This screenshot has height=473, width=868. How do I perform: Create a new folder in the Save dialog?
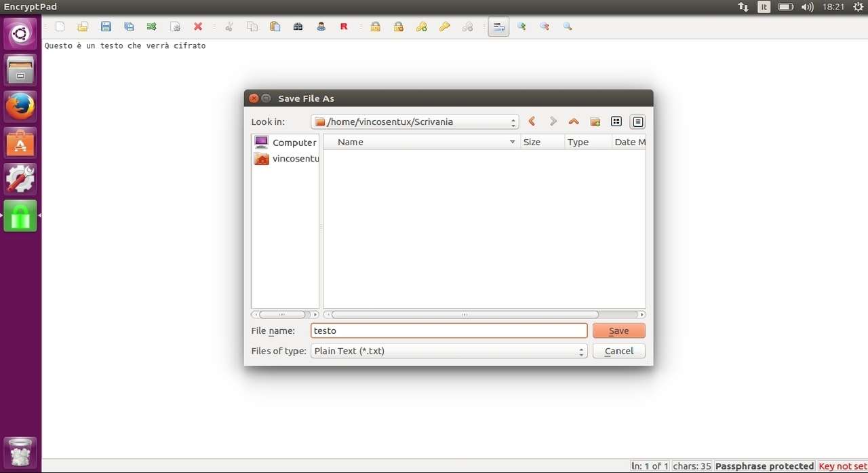[595, 121]
